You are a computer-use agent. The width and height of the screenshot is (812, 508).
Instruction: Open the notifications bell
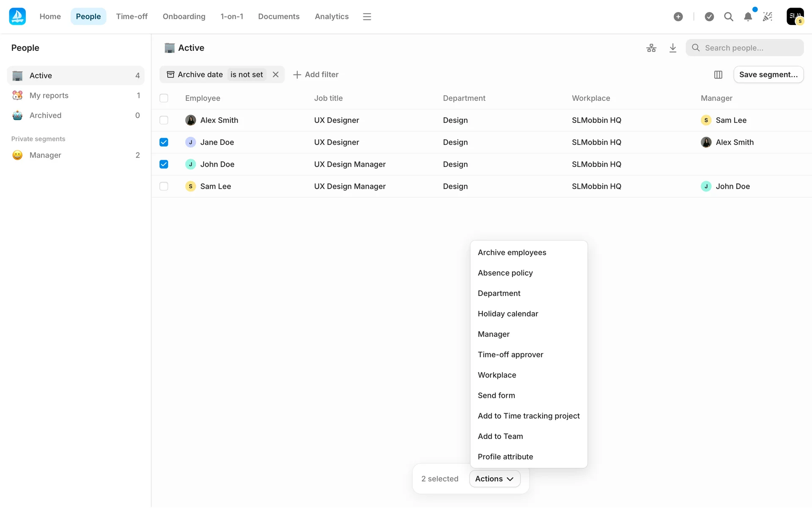(x=748, y=17)
